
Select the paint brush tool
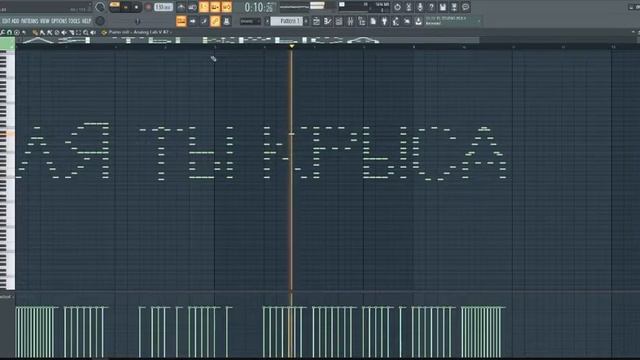click(x=42, y=32)
